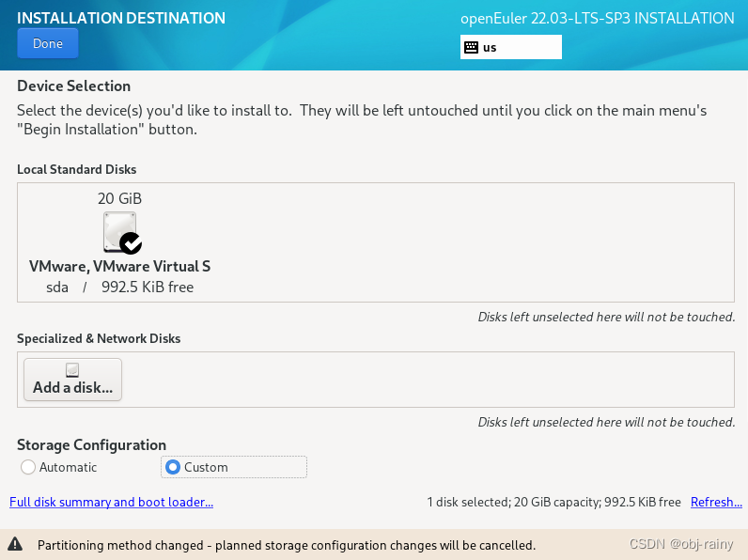Click the Refresh... link

pos(716,502)
